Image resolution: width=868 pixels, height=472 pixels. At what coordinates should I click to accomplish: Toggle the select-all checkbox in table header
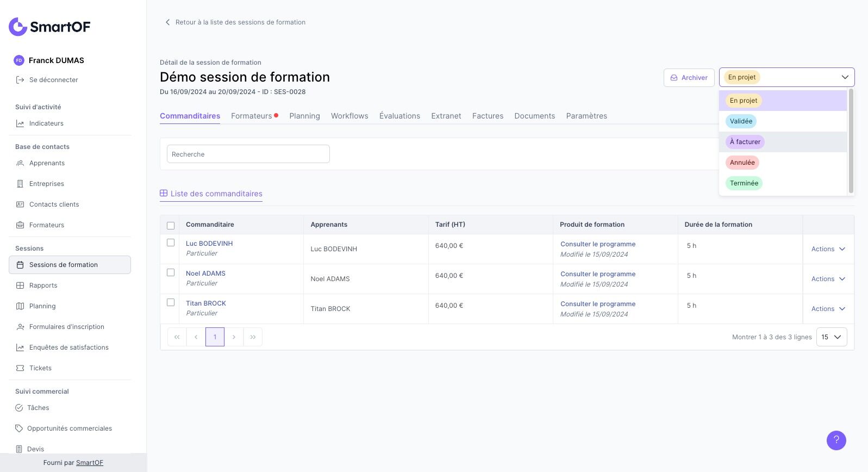pos(171,226)
